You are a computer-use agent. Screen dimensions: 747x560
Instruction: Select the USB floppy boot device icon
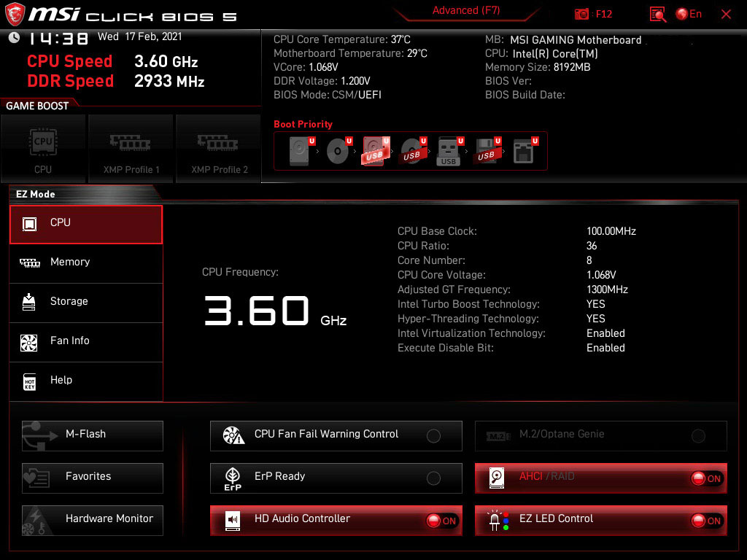pyautogui.click(x=487, y=151)
